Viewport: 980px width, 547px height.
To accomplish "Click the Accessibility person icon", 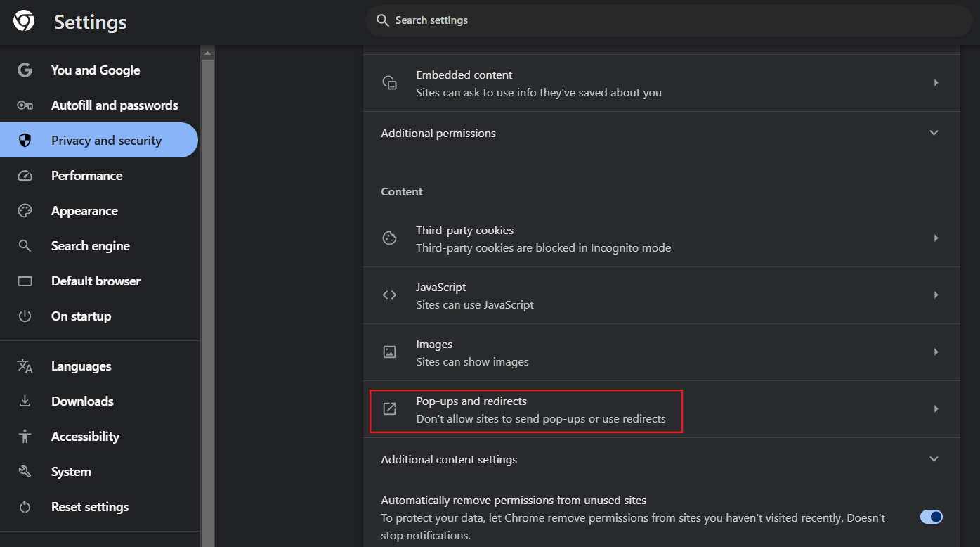I will 25,437.
